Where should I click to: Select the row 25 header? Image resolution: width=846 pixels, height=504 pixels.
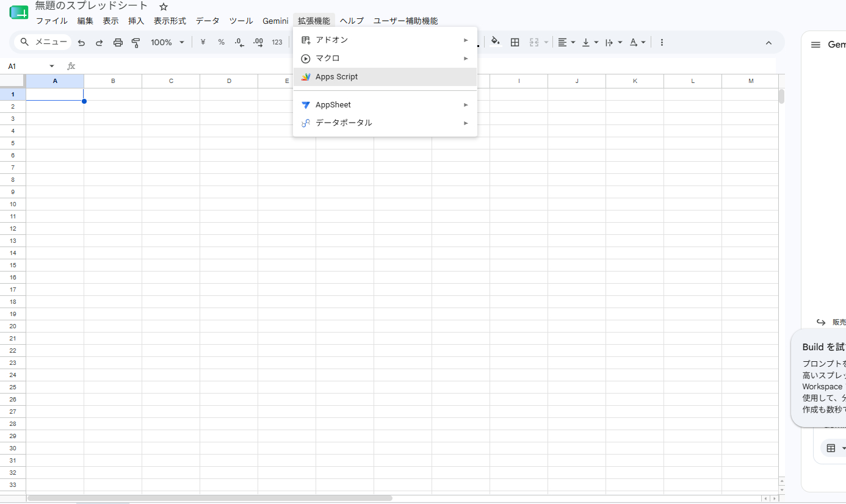coord(13,387)
